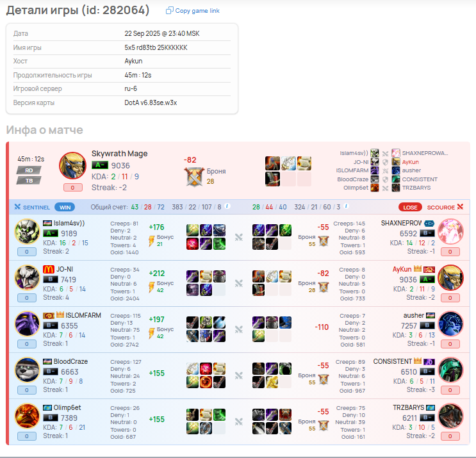Click the Sentinel score info icon

[x=227, y=206]
